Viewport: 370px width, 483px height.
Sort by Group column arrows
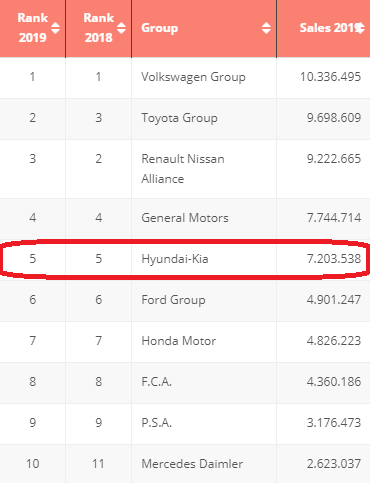tap(266, 28)
